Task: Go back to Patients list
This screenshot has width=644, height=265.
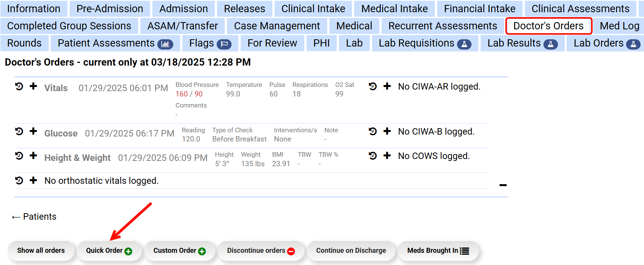Action: [x=34, y=217]
